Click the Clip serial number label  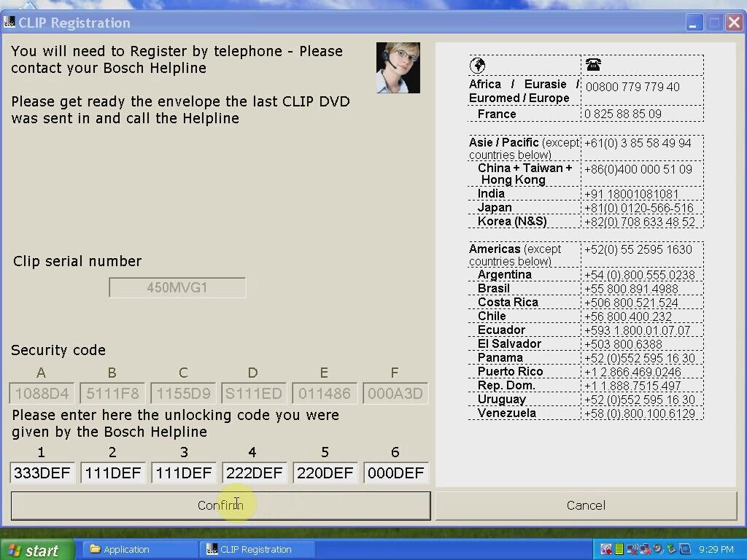click(77, 261)
